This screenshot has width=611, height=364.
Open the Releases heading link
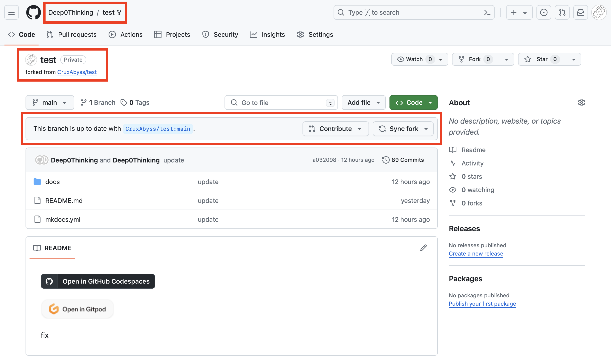tap(464, 229)
